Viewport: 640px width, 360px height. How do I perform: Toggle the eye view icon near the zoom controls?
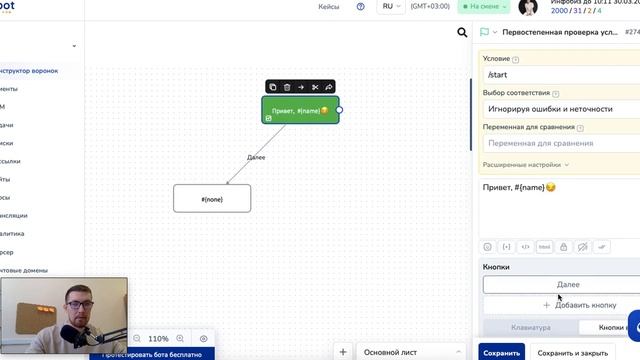click(x=203, y=339)
